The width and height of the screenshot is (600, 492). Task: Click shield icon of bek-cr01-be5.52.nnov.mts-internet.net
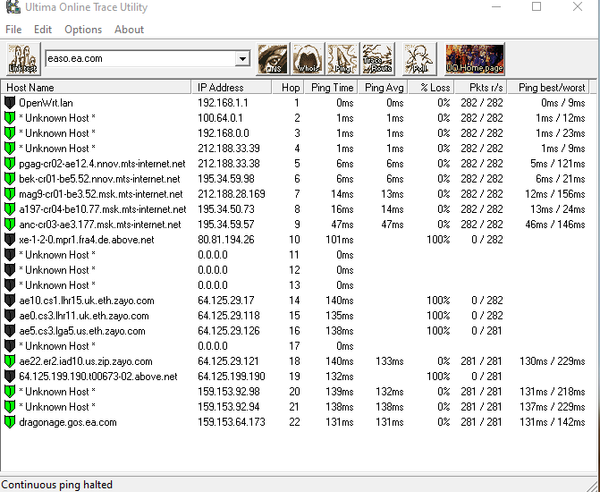tap(10, 179)
